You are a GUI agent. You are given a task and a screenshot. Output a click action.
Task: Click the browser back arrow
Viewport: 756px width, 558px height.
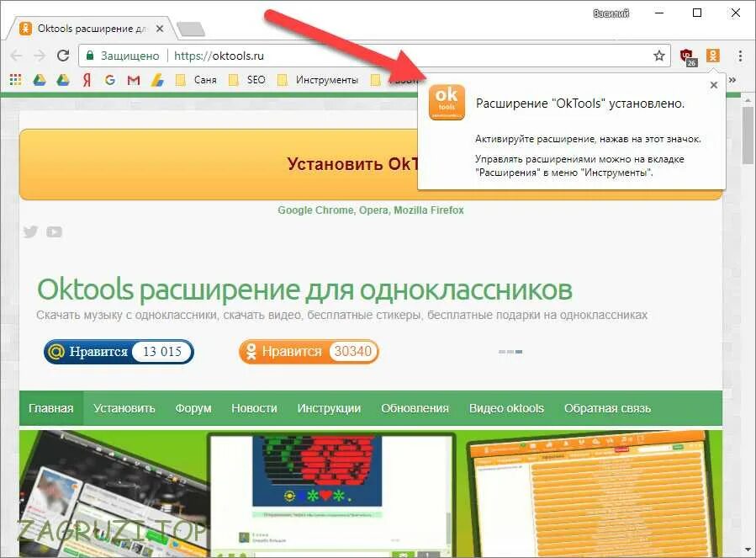click(16, 56)
